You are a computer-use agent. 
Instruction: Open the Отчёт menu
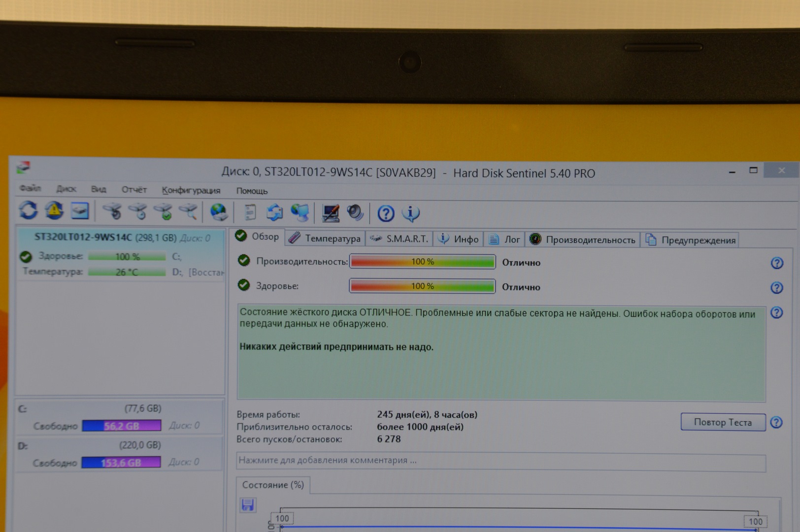[134, 190]
